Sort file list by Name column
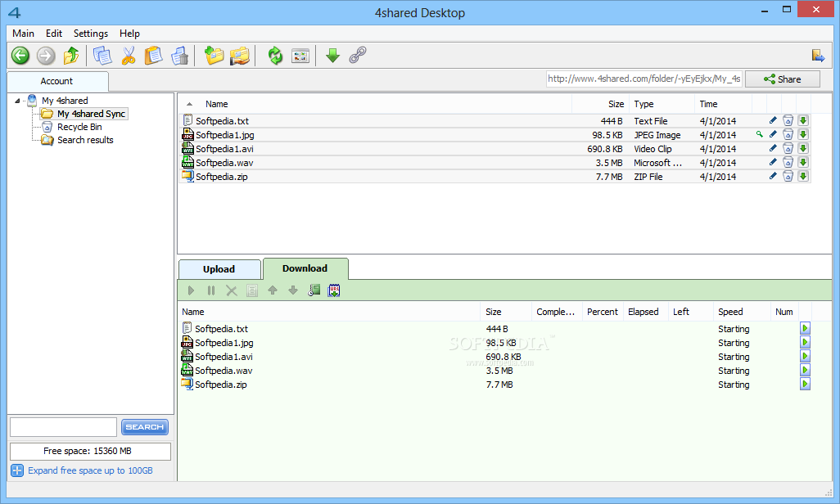Viewport: 840px width, 504px height. 216,104
